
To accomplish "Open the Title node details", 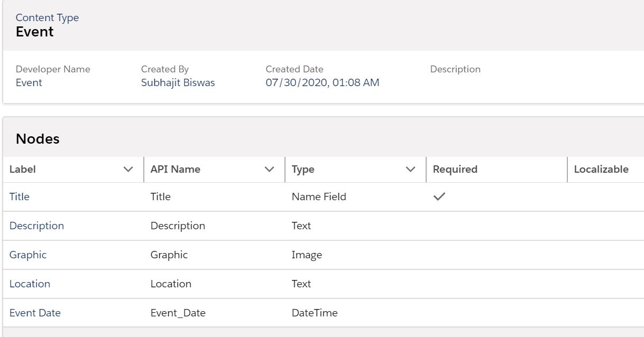I will pos(19,196).
